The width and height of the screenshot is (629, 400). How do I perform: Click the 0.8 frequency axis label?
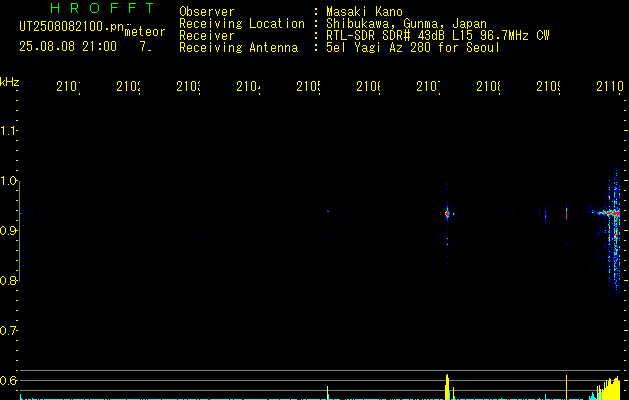(x=8, y=280)
